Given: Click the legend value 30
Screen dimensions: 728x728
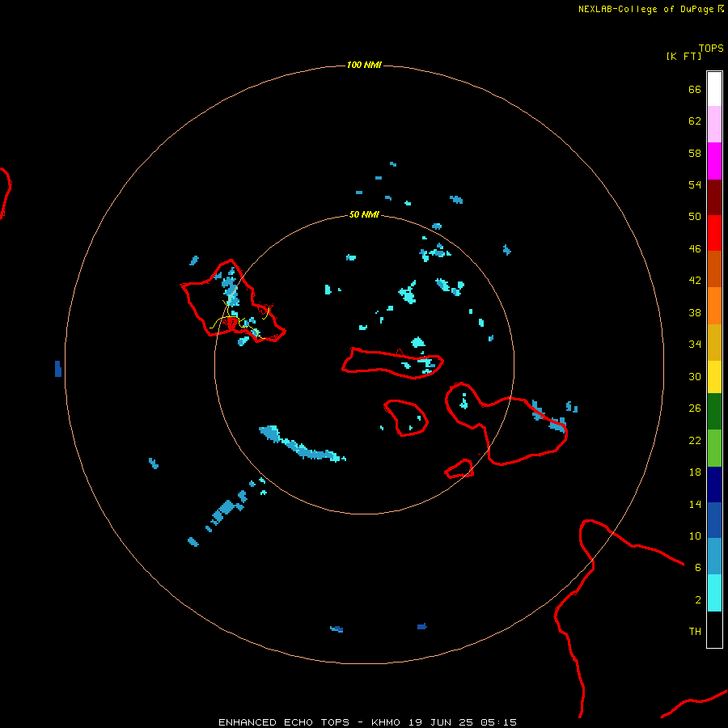Looking at the screenshot, I should 695,376.
